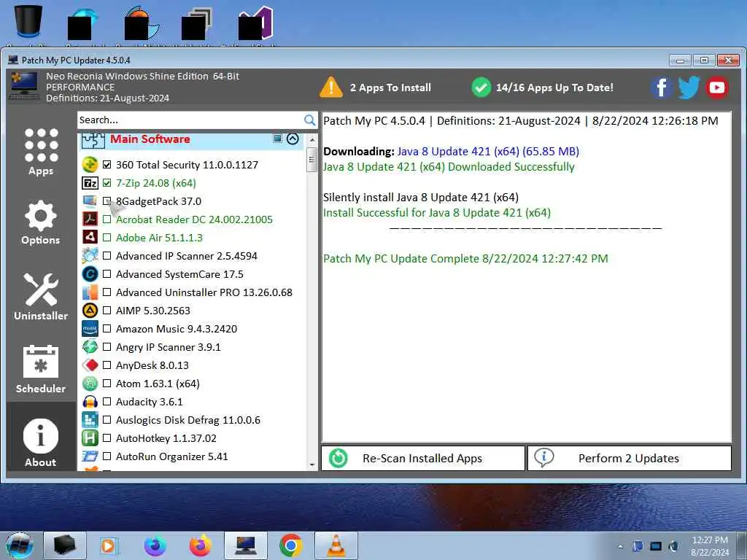This screenshot has height=560, width=747.
Task: Open Patch My PC Facebook page
Action: pyautogui.click(x=661, y=87)
